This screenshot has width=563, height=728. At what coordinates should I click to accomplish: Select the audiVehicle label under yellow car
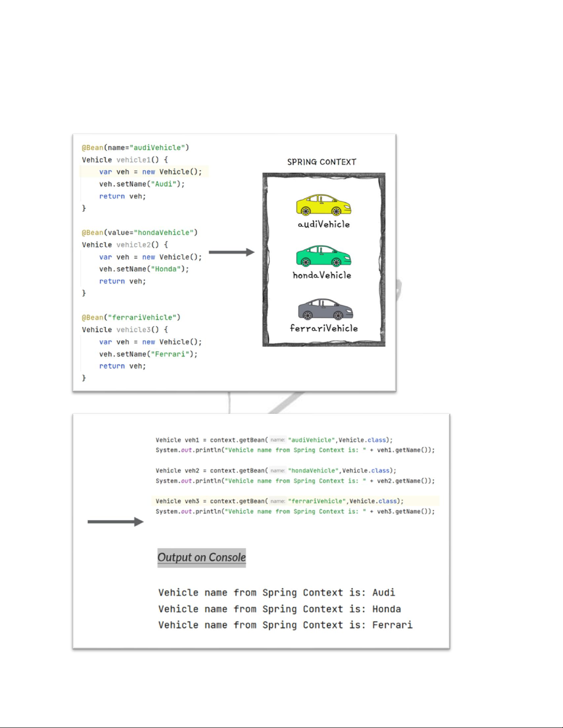324,225
